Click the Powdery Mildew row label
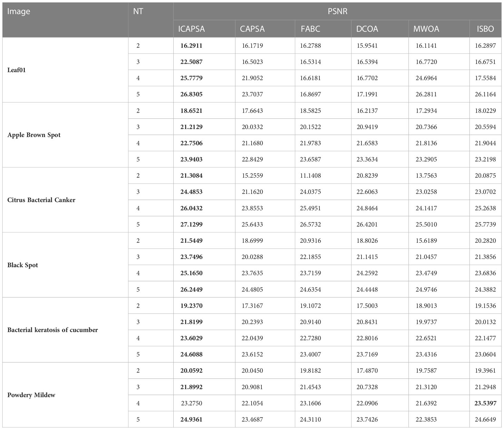The height and width of the screenshot is (430, 504). pos(31,395)
